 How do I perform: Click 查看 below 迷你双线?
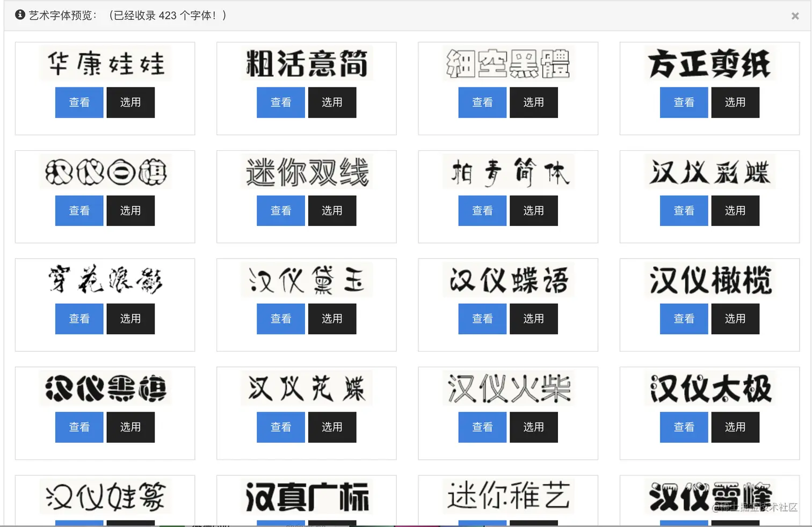click(281, 210)
